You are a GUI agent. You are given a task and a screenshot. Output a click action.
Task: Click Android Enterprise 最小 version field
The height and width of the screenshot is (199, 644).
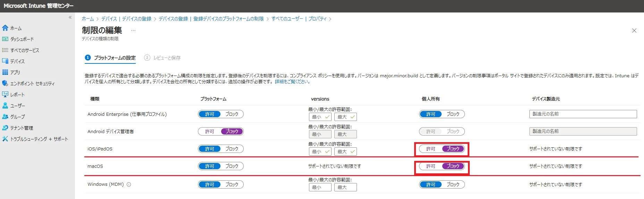320,117
